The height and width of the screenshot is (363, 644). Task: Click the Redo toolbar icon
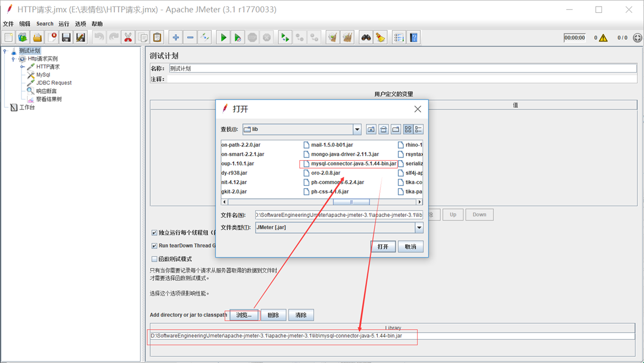(x=113, y=38)
